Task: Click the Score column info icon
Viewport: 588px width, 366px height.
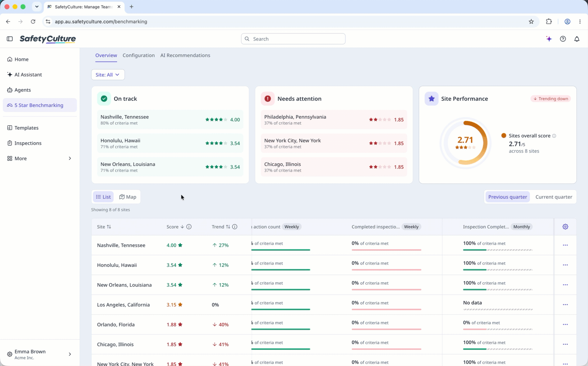Action: coord(189,226)
